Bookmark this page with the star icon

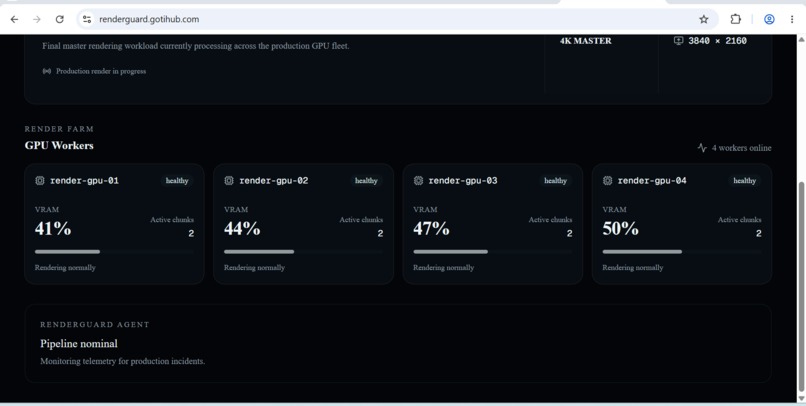coord(704,20)
